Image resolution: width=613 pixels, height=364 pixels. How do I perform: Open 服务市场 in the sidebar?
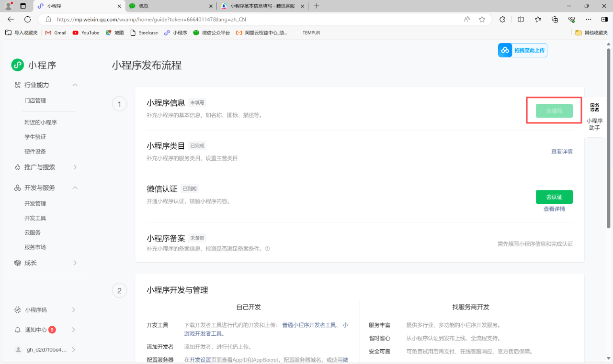click(x=35, y=247)
